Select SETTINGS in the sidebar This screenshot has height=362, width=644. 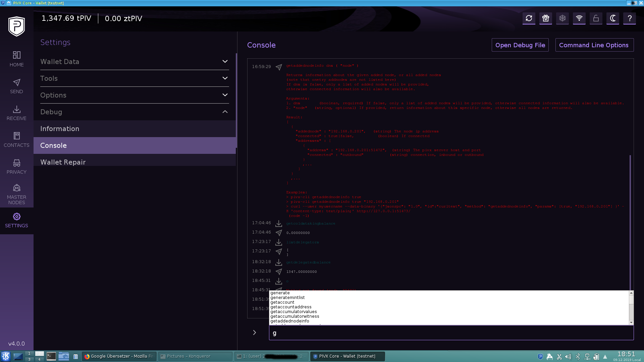[x=16, y=221]
